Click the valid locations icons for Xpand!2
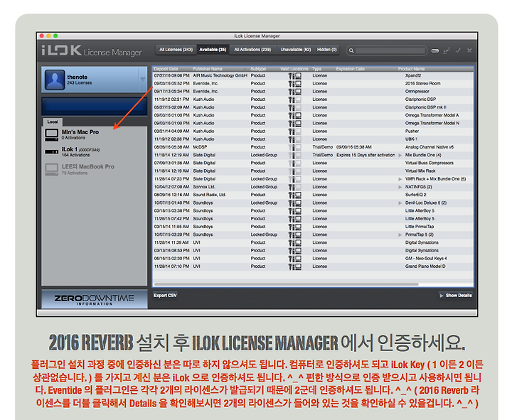Screen dimensions: 512x420 pyautogui.click(x=295, y=76)
